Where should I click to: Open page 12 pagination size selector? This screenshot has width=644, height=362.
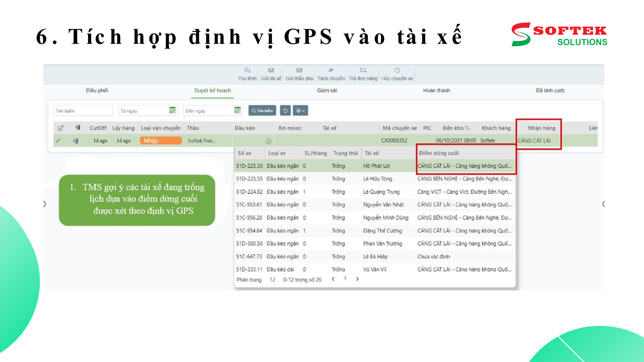[272, 280]
